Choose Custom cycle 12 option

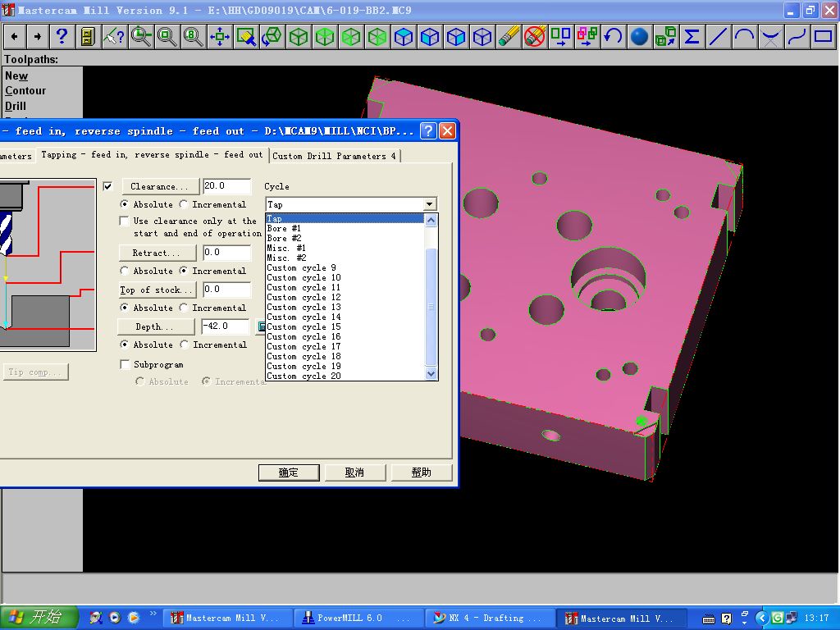pos(345,297)
